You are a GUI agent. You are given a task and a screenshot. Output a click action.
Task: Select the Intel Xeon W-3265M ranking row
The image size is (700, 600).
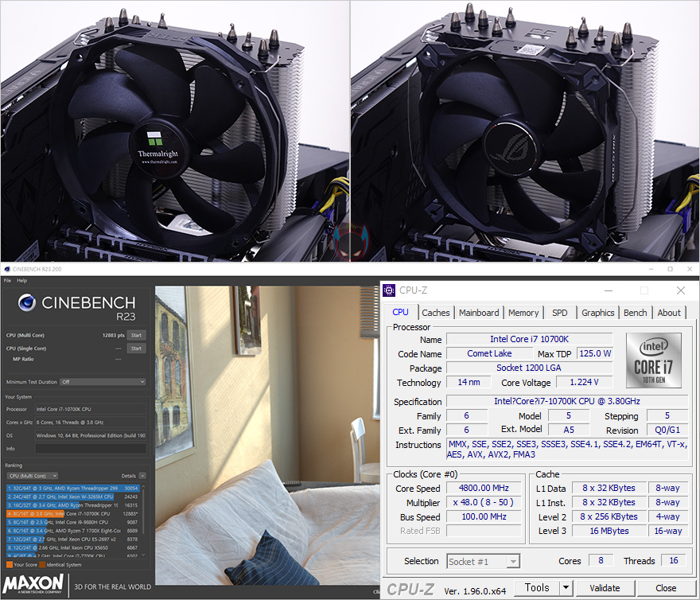(x=72, y=497)
